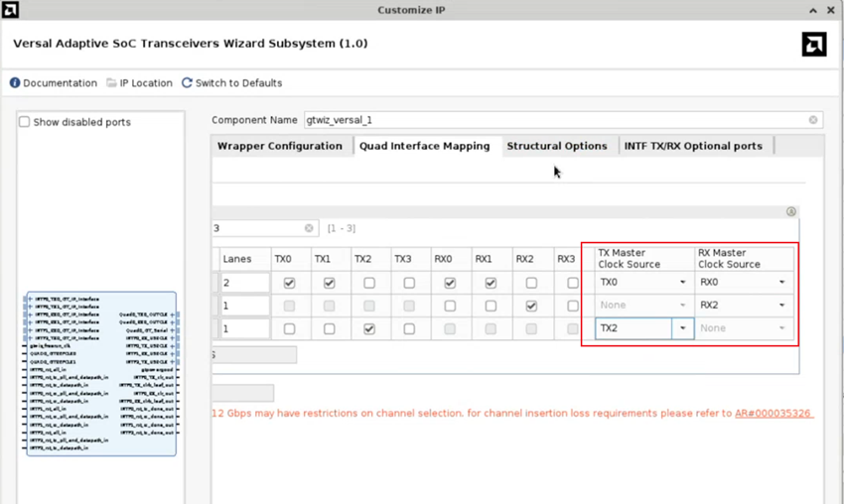Switch to Structural Options tab
The width and height of the screenshot is (844, 504).
[x=557, y=146]
